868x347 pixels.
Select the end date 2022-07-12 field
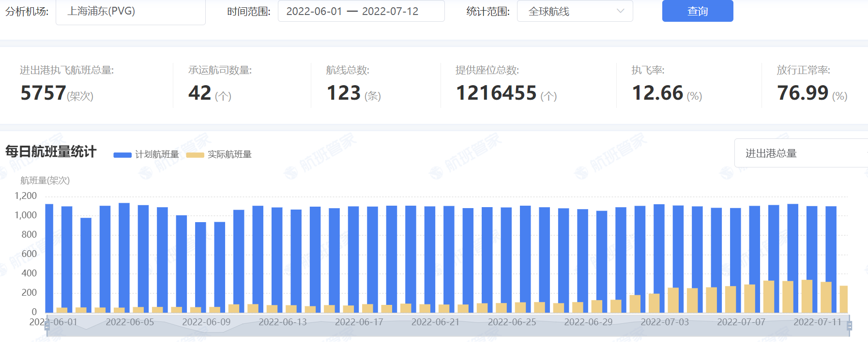pos(390,11)
